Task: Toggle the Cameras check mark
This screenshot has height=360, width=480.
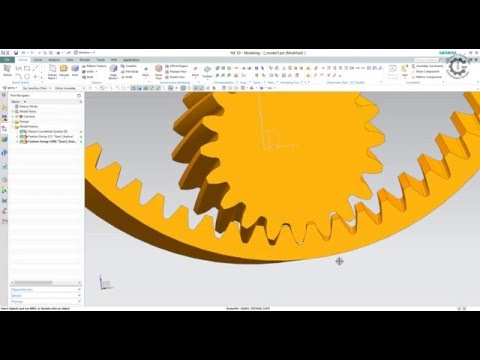Action: click(17, 117)
